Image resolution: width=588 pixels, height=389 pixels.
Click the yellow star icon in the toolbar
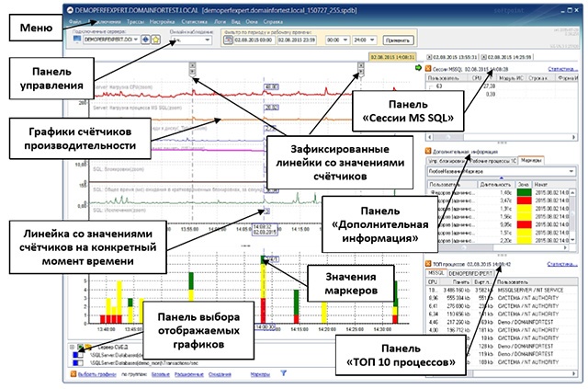click(155, 40)
